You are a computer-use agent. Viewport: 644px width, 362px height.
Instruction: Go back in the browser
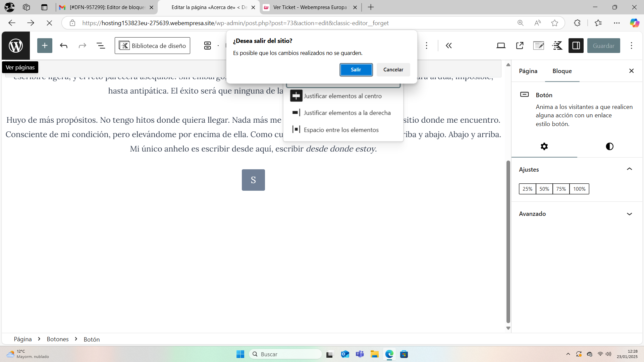12,23
